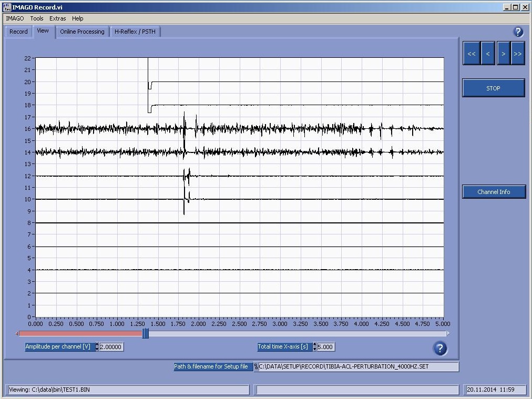The width and height of the screenshot is (532, 399).
Task: Click the left arrow of the position slider
Action: [x=17, y=333]
